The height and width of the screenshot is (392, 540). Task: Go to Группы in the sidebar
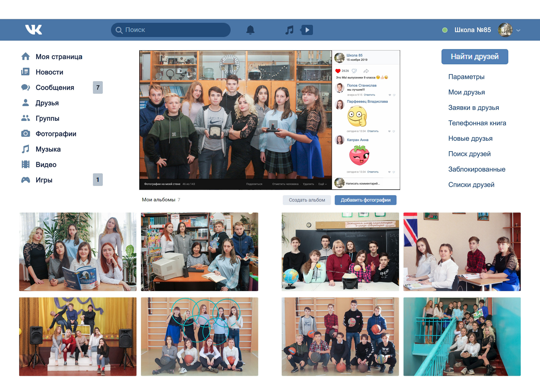coord(47,118)
